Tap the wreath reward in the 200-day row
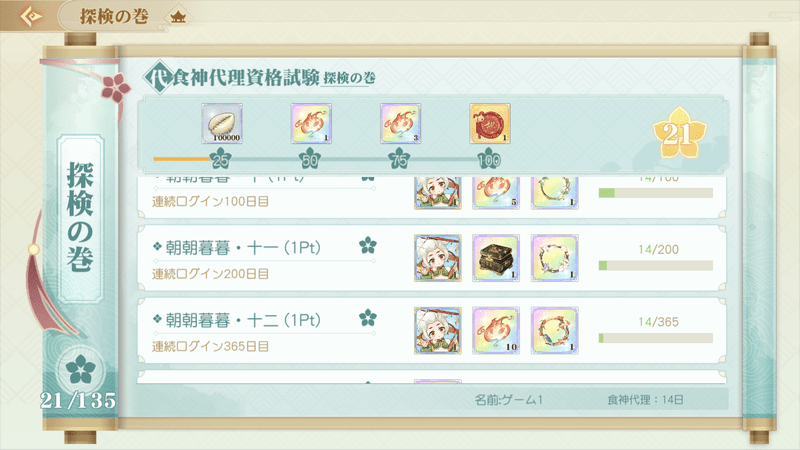This screenshot has width=800, height=450. click(x=555, y=258)
